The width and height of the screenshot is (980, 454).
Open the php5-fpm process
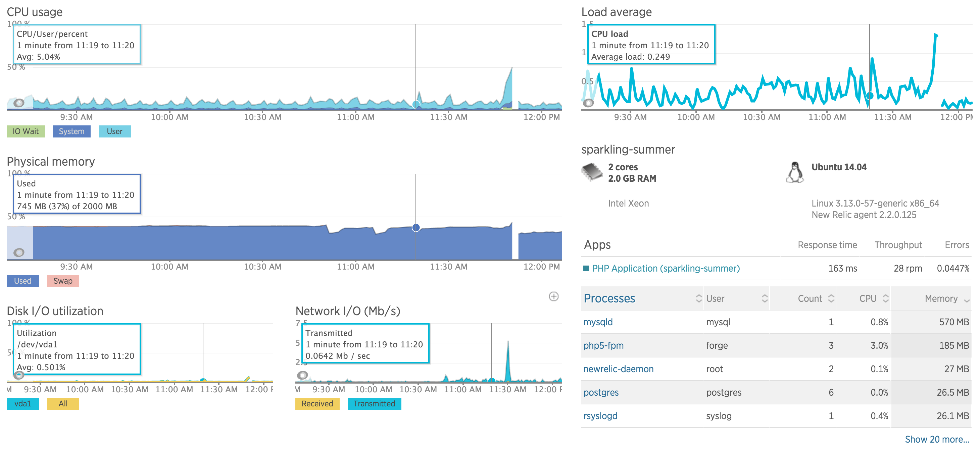click(603, 346)
